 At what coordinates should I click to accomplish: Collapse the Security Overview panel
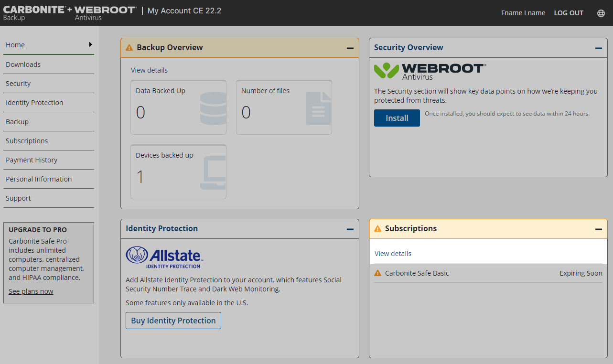(598, 48)
